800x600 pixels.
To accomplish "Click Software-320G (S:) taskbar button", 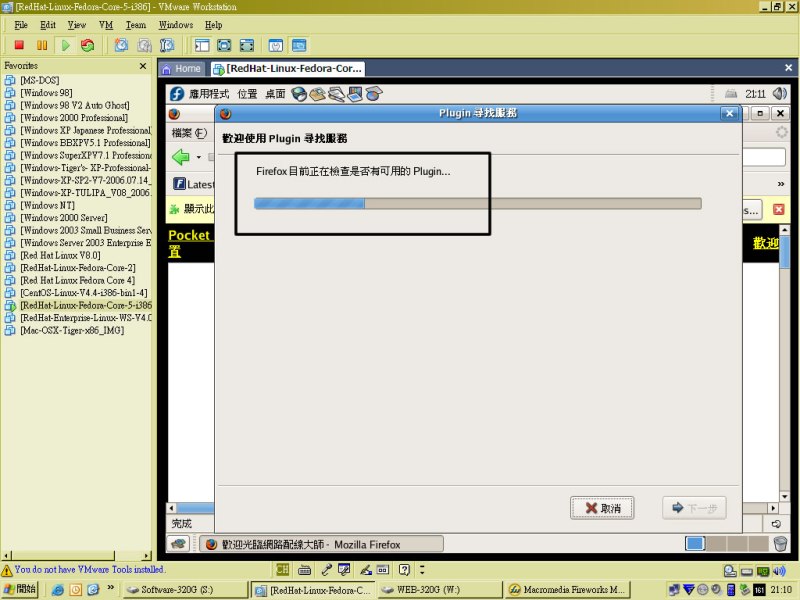I will point(184,589).
